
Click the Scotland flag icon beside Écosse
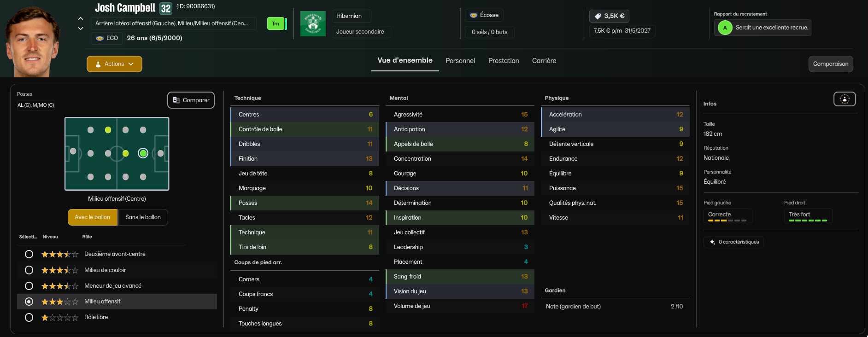point(473,15)
